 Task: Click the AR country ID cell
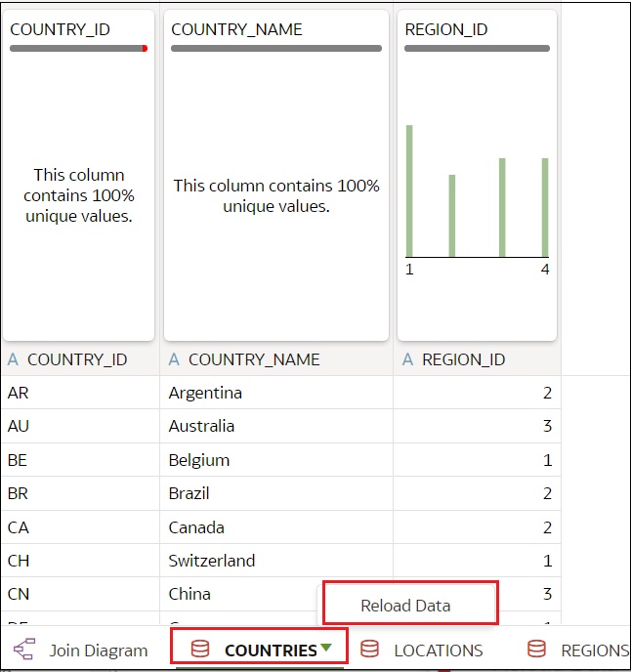pyautogui.click(x=80, y=393)
